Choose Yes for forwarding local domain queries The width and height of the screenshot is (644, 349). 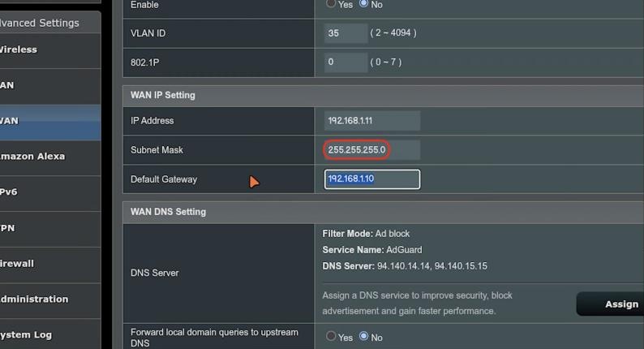click(331, 336)
